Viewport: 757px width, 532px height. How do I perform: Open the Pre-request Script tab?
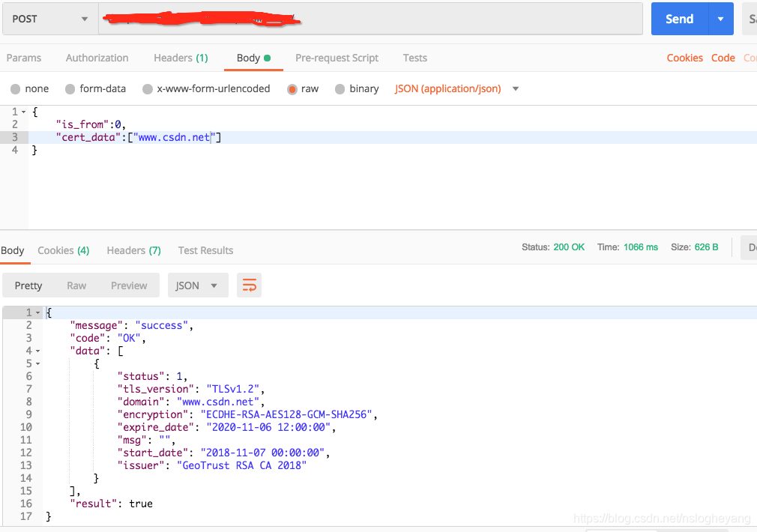click(x=337, y=58)
